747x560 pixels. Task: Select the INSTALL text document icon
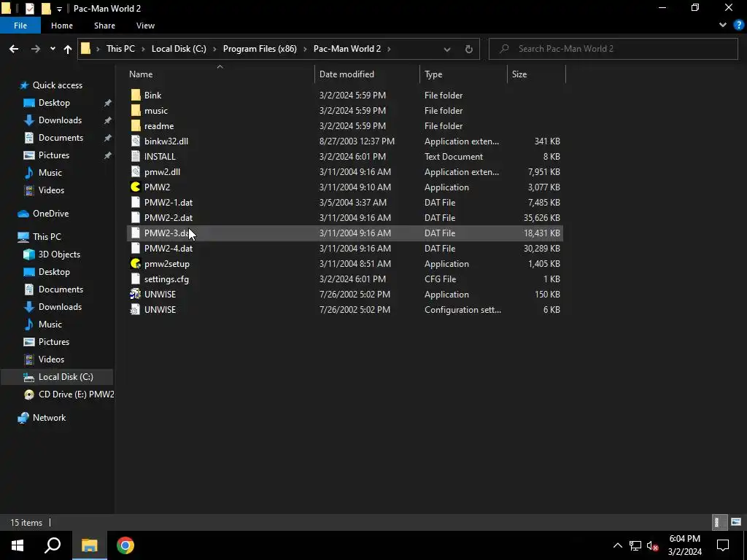[136, 157]
